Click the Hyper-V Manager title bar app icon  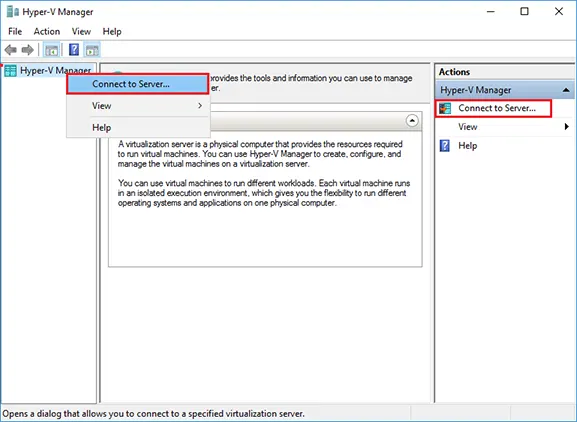(13, 12)
